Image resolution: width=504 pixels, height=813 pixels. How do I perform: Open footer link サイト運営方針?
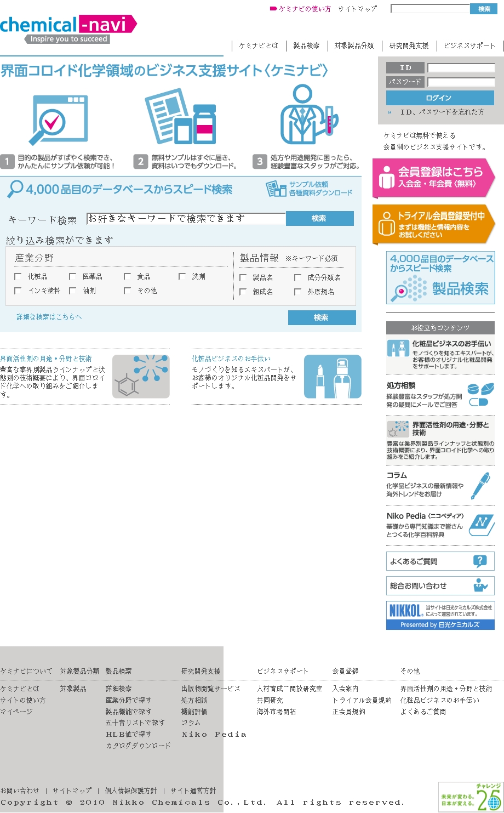point(193,791)
